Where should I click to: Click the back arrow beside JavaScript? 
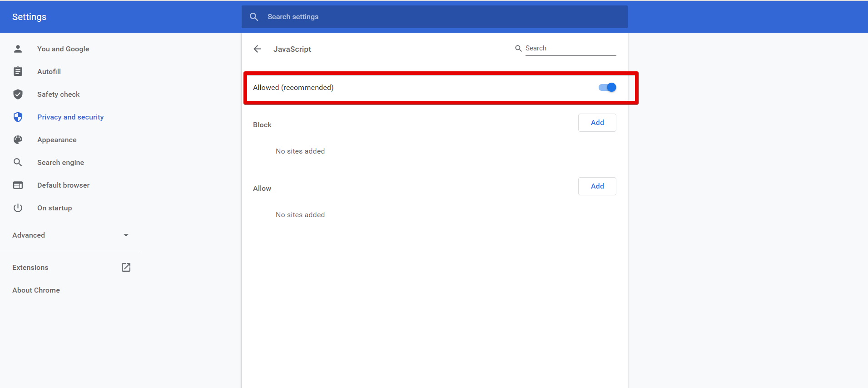258,49
